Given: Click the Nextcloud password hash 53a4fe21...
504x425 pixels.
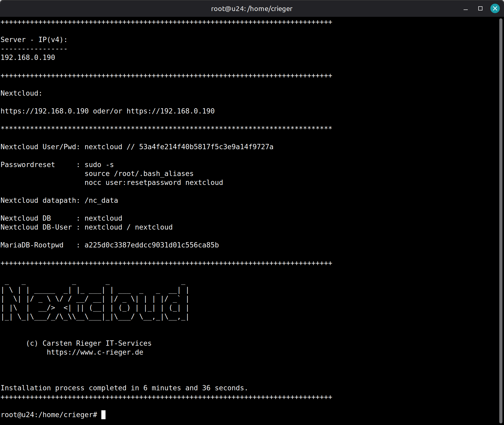Looking at the screenshot, I should coord(206,147).
